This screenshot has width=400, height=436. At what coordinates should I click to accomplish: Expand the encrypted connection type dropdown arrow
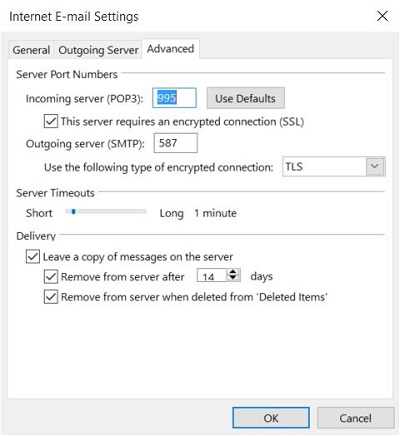point(375,166)
